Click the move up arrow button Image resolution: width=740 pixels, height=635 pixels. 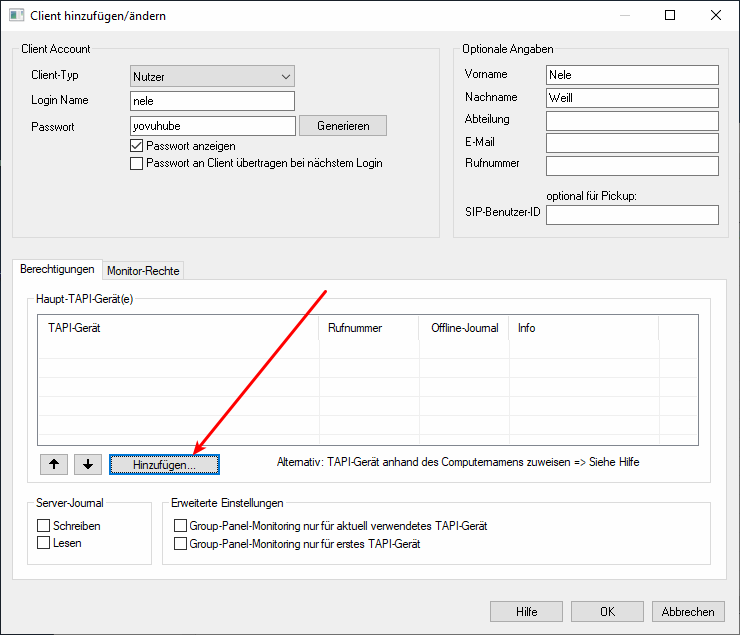53,464
